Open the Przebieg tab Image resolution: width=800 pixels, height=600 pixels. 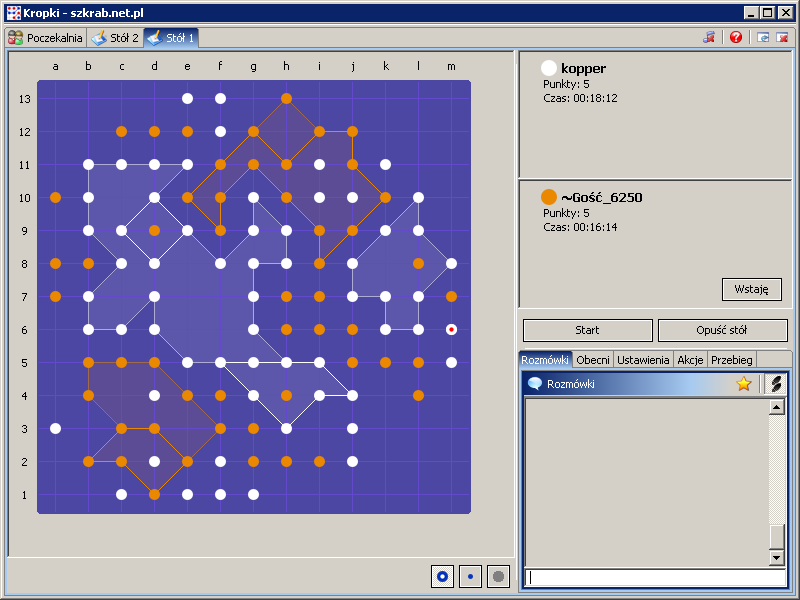(732, 360)
